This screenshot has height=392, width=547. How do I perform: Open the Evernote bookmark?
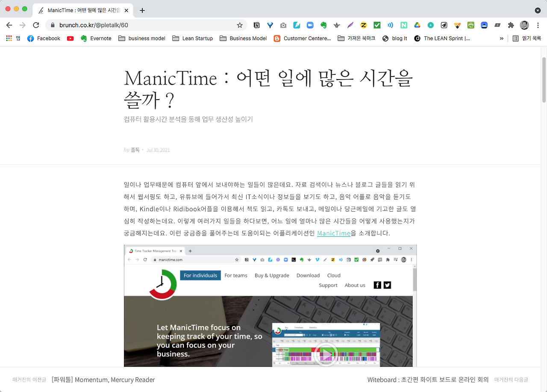coord(96,38)
